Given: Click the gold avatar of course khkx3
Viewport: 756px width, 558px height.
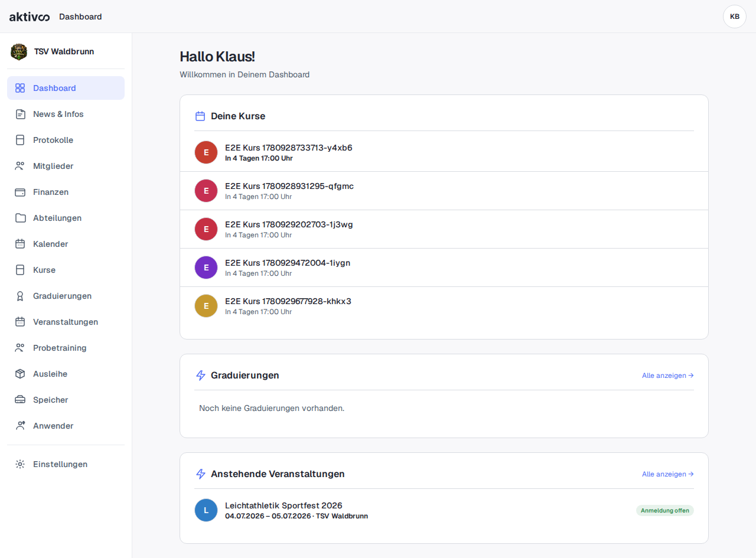Looking at the screenshot, I should click(206, 306).
